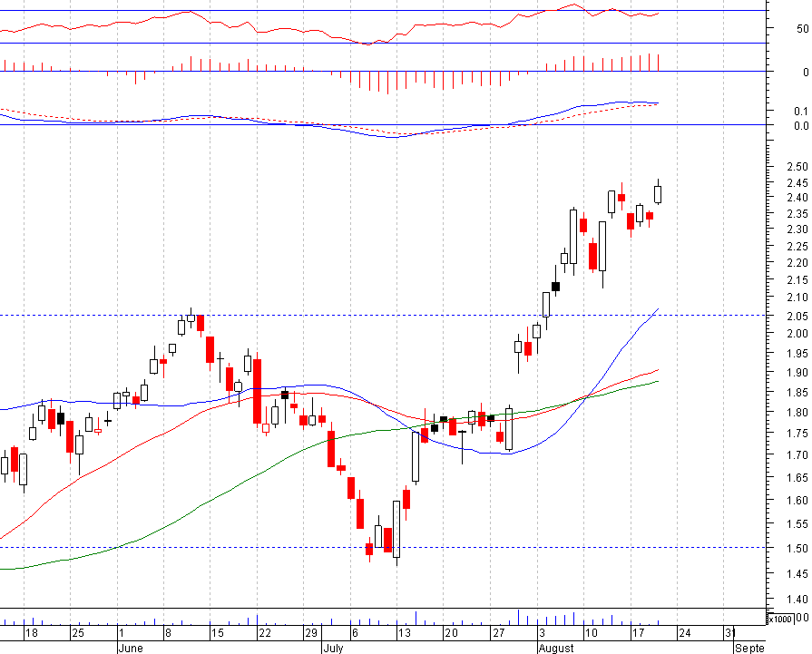Select the 2.30 price axis label
812x654 pixels.
click(797, 229)
